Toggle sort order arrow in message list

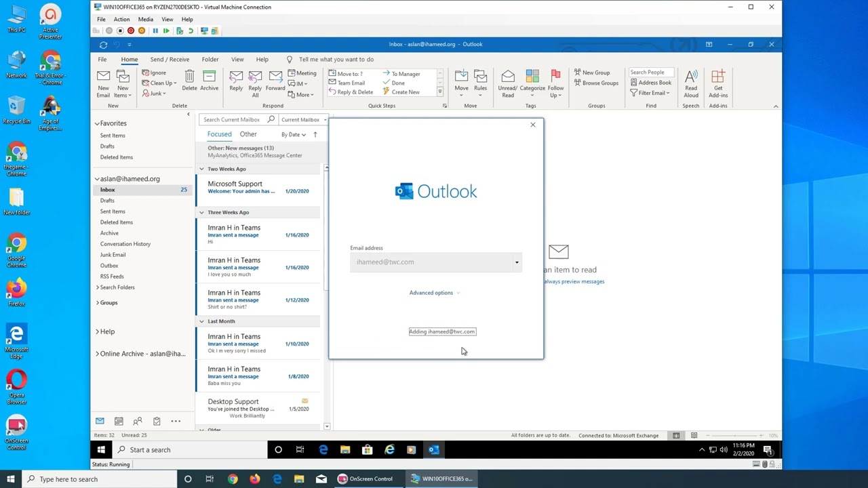315,134
